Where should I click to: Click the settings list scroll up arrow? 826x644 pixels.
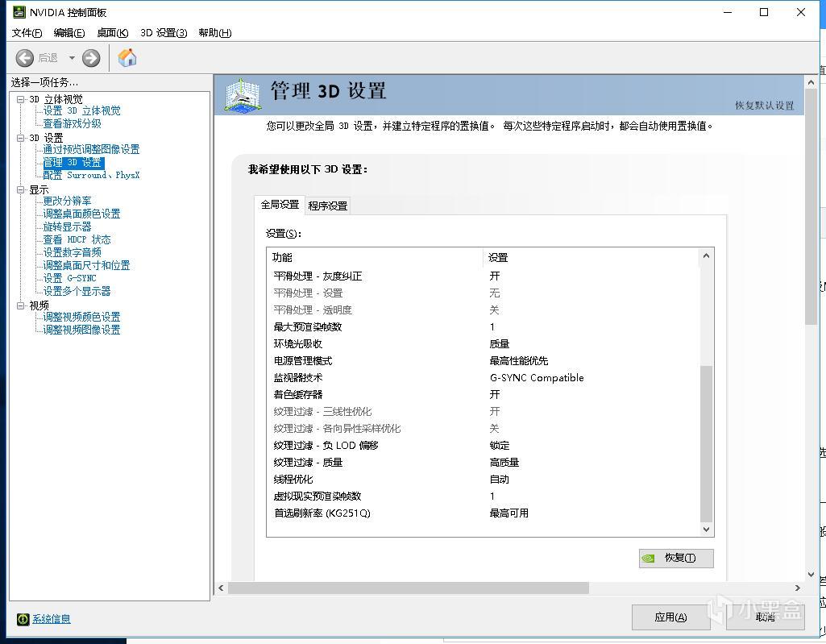point(707,256)
